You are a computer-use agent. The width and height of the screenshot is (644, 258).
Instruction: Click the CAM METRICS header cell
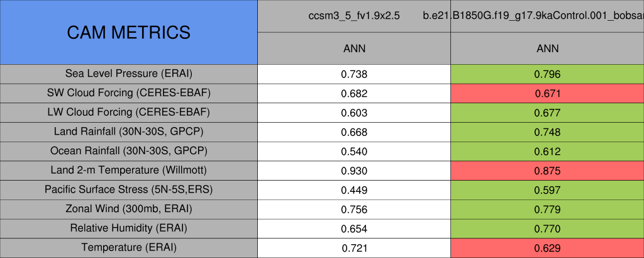pyautogui.click(x=128, y=32)
